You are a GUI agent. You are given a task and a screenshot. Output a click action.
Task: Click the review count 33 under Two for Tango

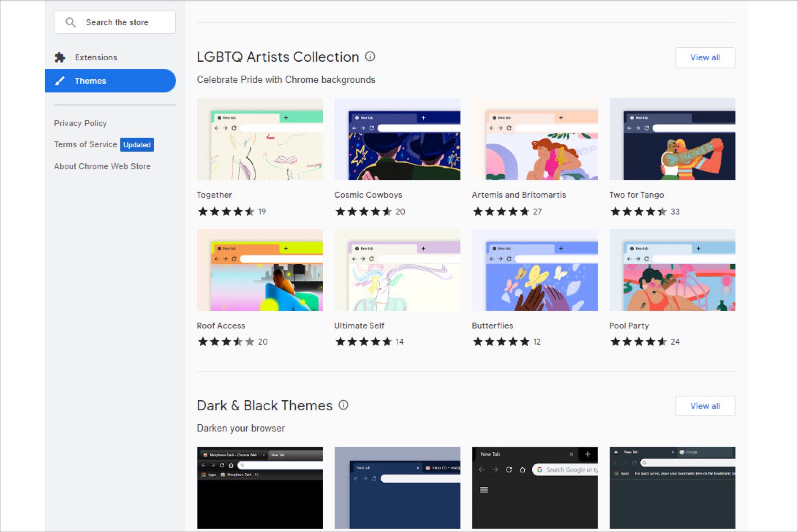pyautogui.click(x=675, y=212)
